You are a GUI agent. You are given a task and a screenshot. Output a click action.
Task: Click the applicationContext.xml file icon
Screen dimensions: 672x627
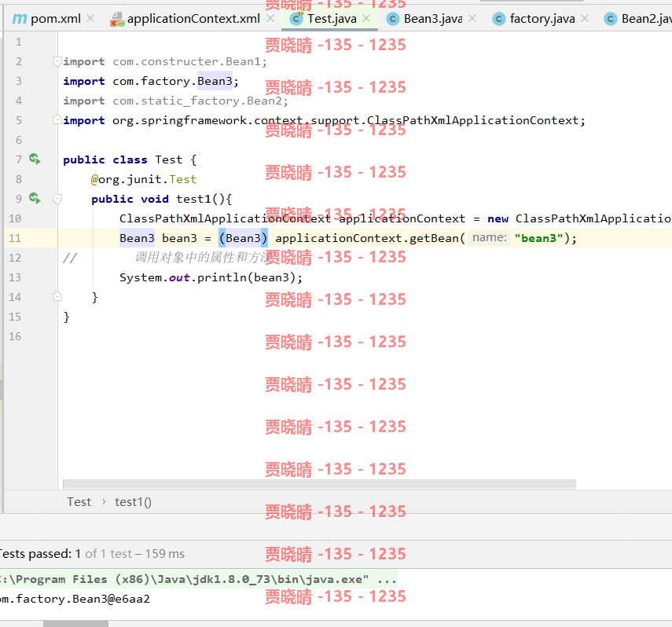[117, 20]
